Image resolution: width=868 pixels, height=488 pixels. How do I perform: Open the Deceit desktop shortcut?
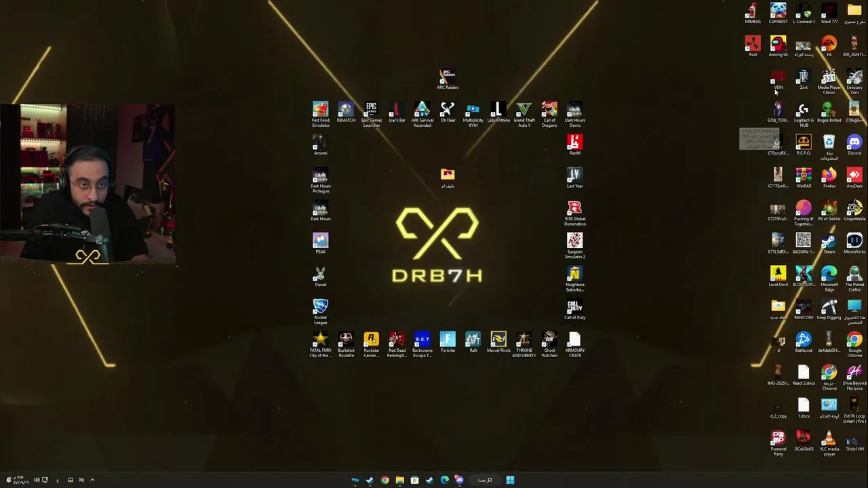(321, 277)
